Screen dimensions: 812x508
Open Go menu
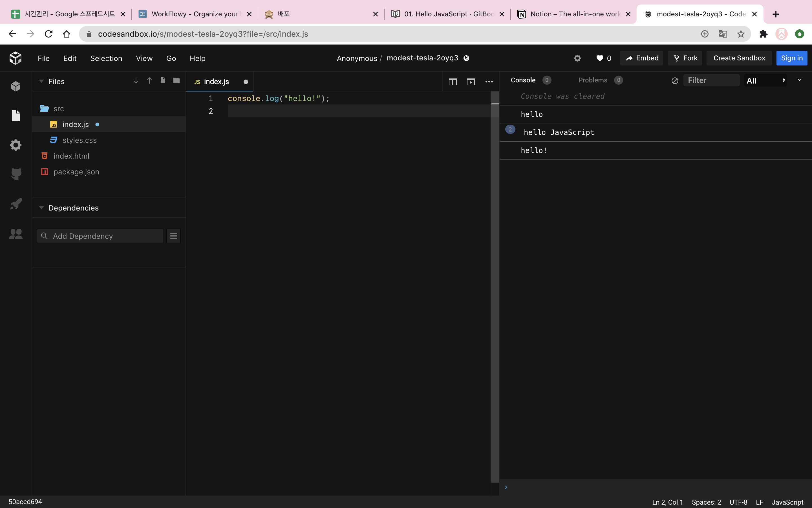click(x=171, y=58)
